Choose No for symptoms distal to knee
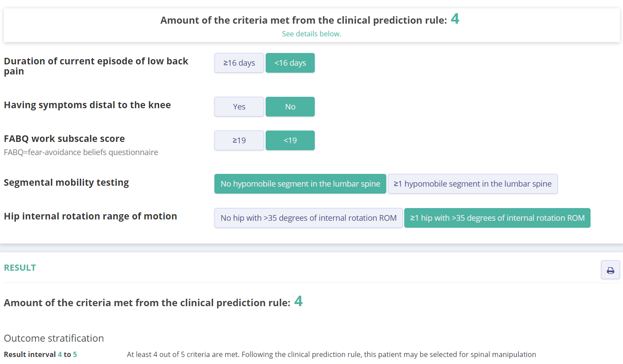The image size is (623, 364). tap(290, 106)
